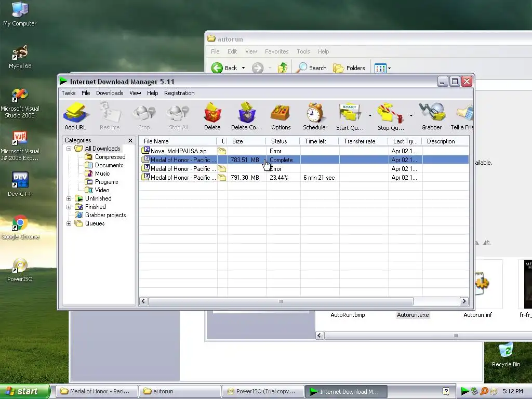This screenshot has width=532, height=399.
Task: Open Dev-C++ desktop icon
Action: coord(20,184)
